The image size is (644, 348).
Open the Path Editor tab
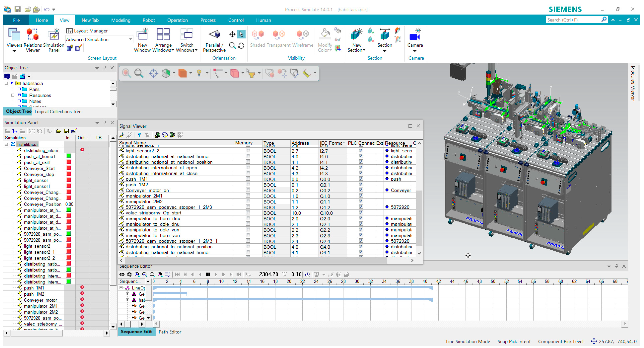[170, 332]
